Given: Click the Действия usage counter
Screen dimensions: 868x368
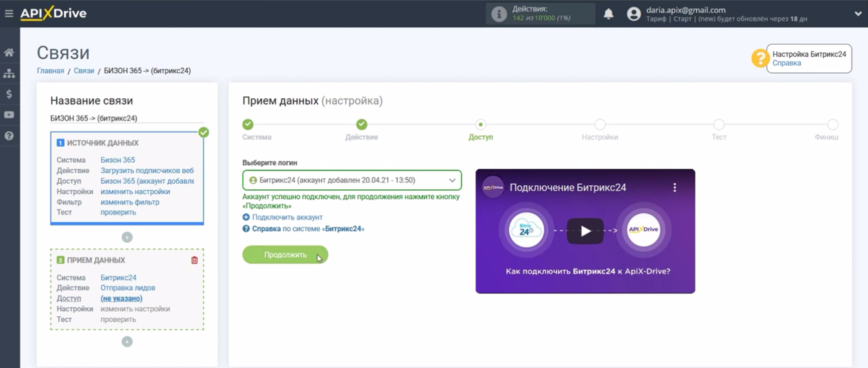Looking at the screenshot, I should (541, 14).
